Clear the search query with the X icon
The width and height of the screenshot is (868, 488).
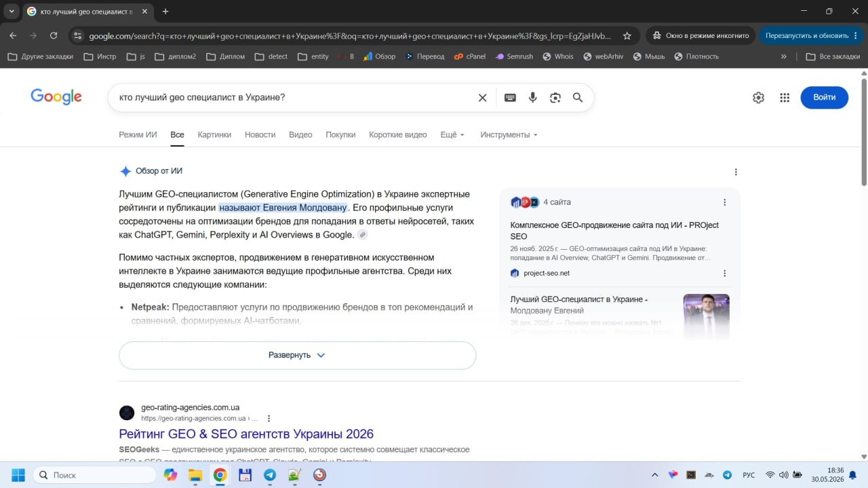coord(482,98)
